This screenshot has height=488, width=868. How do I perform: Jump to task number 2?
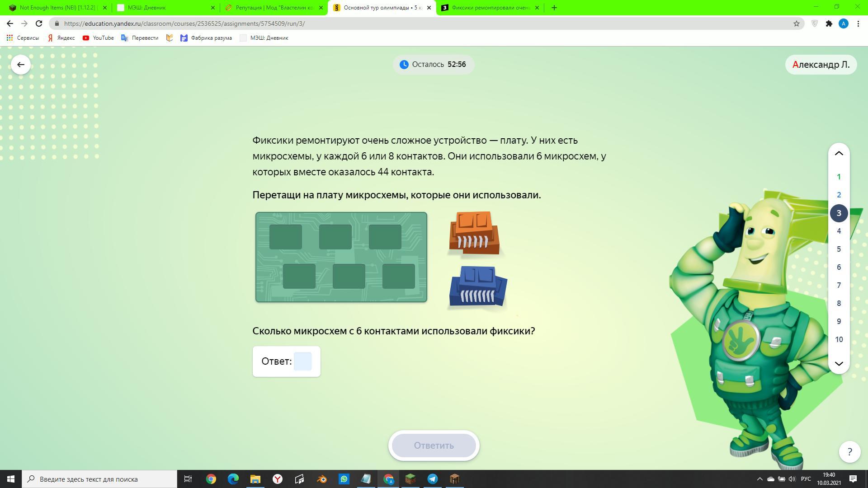point(839,195)
